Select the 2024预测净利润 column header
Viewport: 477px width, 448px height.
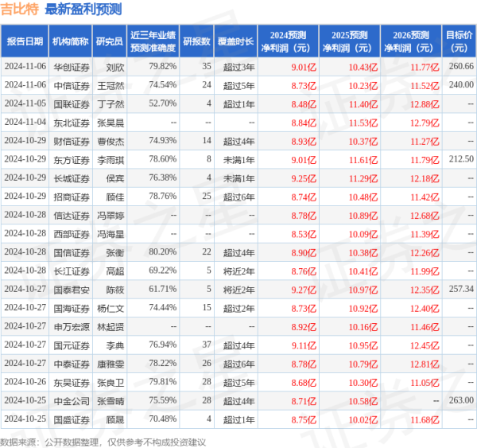point(288,41)
